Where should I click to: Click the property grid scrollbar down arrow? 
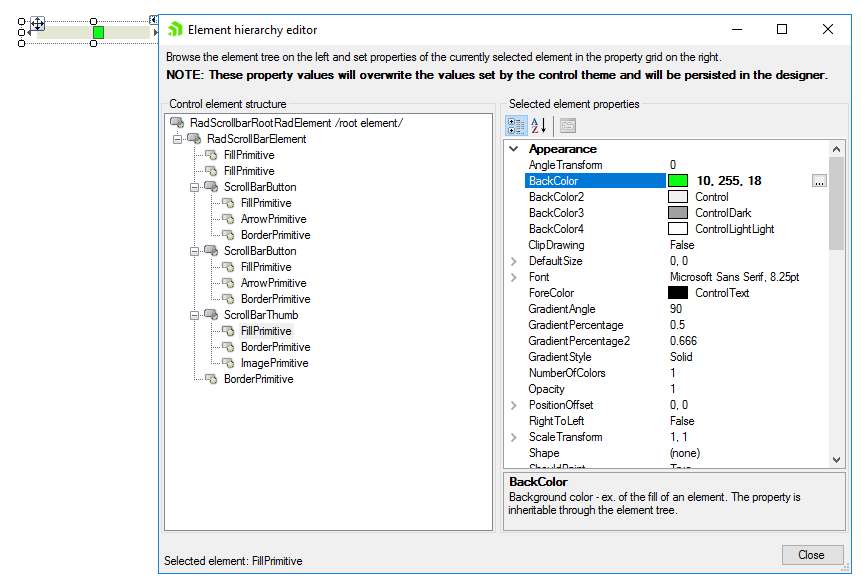tap(835, 460)
